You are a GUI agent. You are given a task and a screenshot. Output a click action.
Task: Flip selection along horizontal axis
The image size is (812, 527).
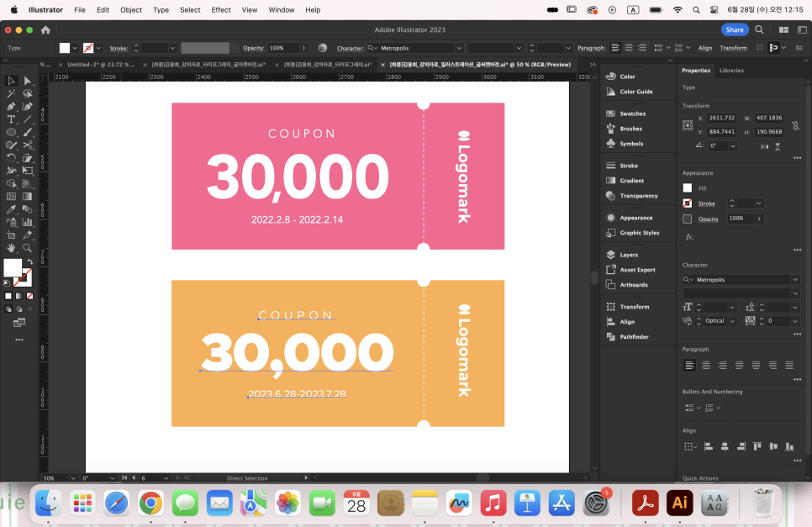(764, 146)
